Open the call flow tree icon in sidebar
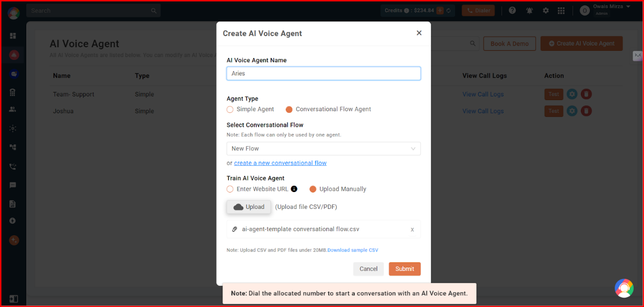Viewport: 644px width, 307px height. click(x=13, y=147)
